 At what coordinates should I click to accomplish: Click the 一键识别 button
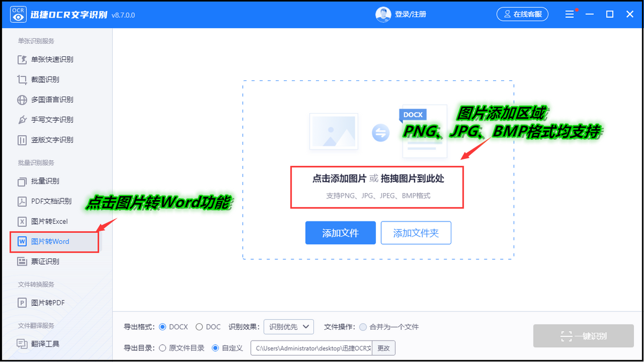point(583,336)
